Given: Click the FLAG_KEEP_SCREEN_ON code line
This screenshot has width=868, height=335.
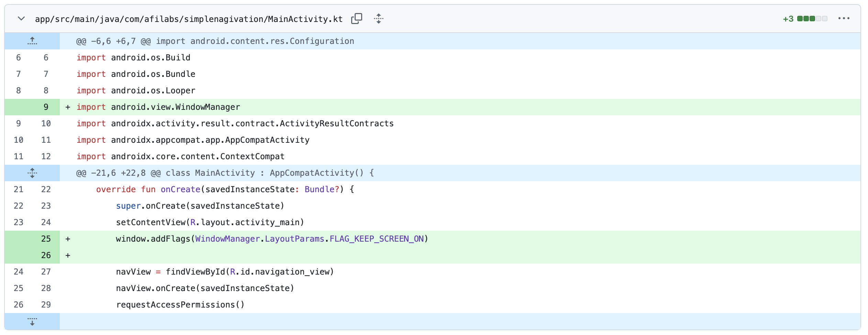Looking at the screenshot, I should point(272,239).
